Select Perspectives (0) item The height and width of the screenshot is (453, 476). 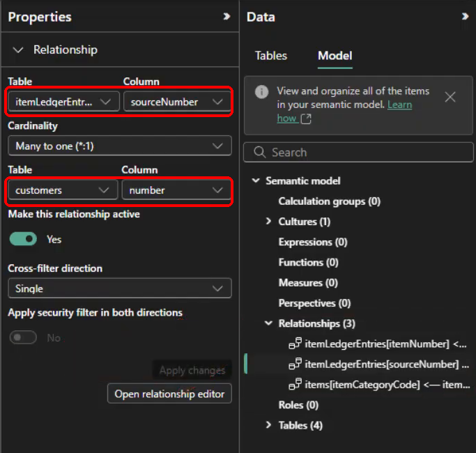[314, 303]
